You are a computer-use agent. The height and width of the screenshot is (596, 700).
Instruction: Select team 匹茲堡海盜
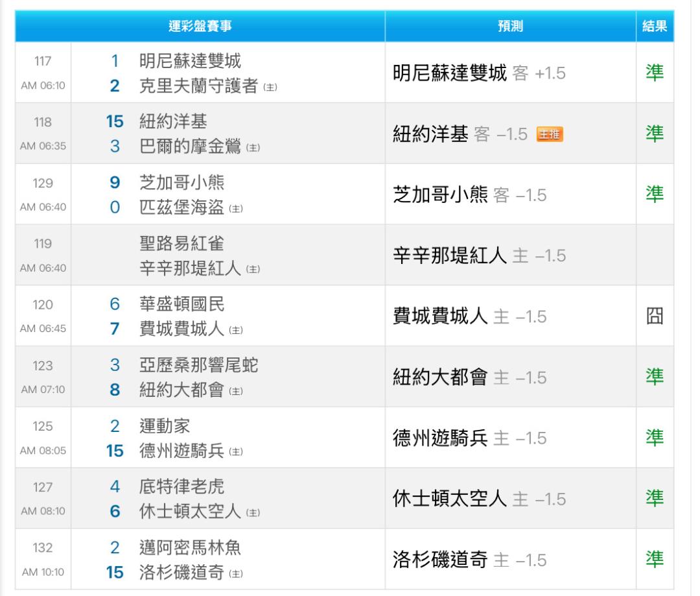click(181, 208)
